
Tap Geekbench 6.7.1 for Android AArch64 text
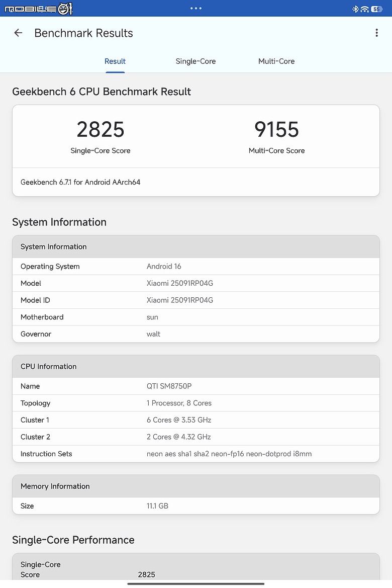[x=80, y=182]
